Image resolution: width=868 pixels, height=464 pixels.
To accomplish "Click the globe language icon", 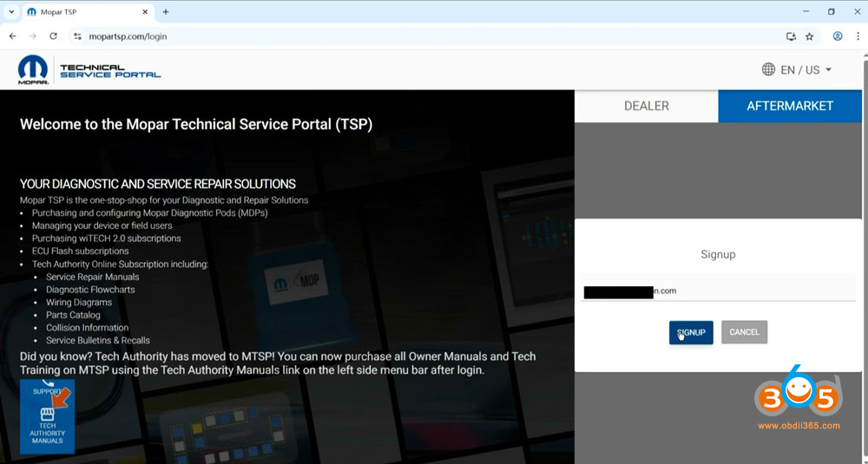I will (768, 69).
